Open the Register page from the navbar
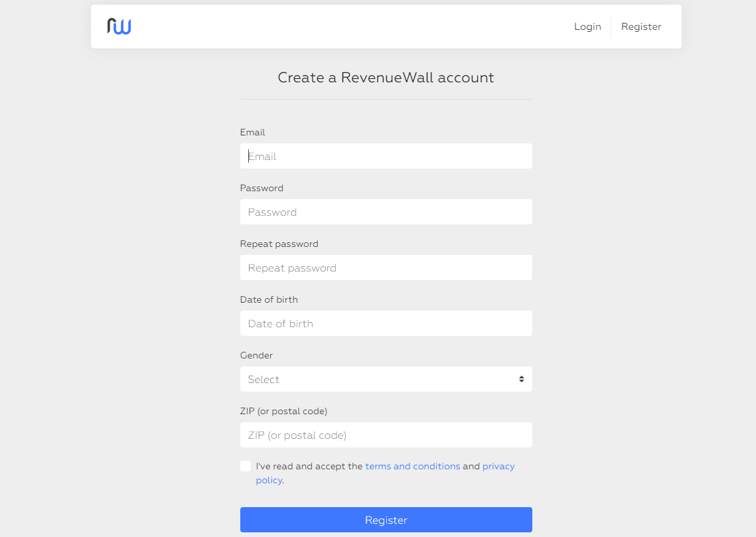 (641, 27)
